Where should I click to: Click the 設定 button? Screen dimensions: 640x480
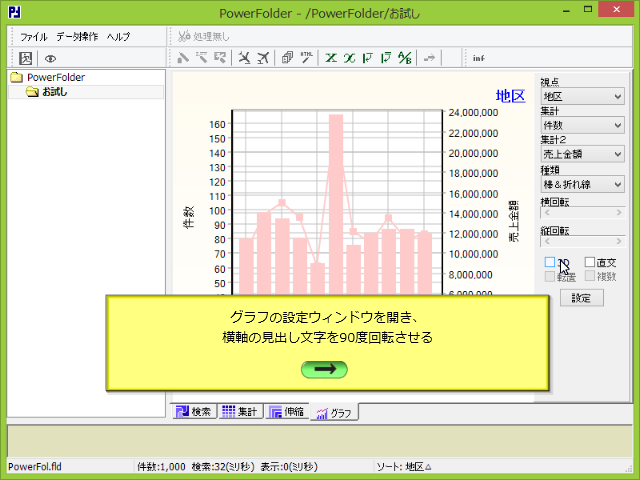pyautogui.click(x=581, y=298)
